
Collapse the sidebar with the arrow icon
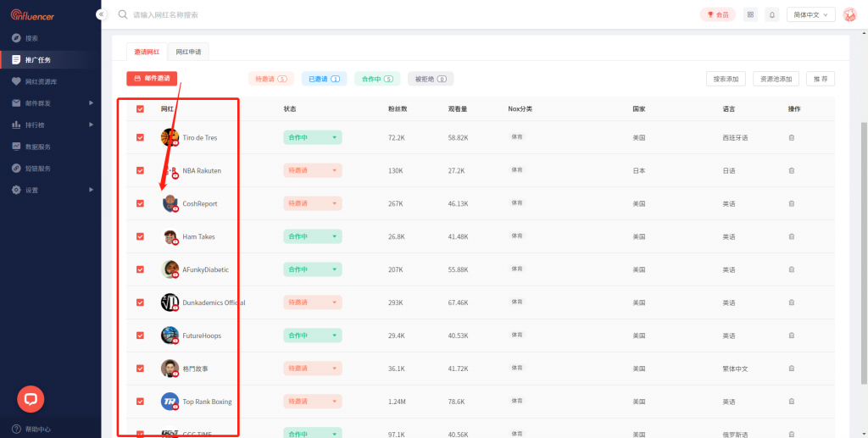[x=102, y=14]
